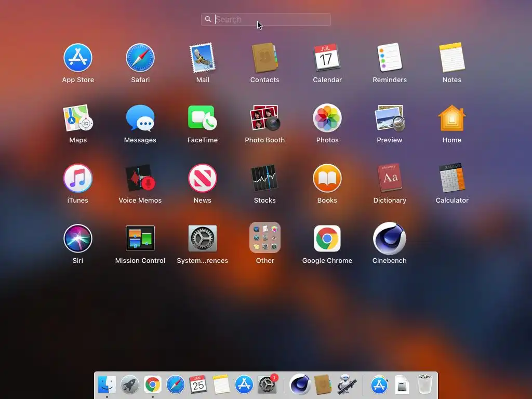Open the News app
532x399 pixels.
point(203,178)
